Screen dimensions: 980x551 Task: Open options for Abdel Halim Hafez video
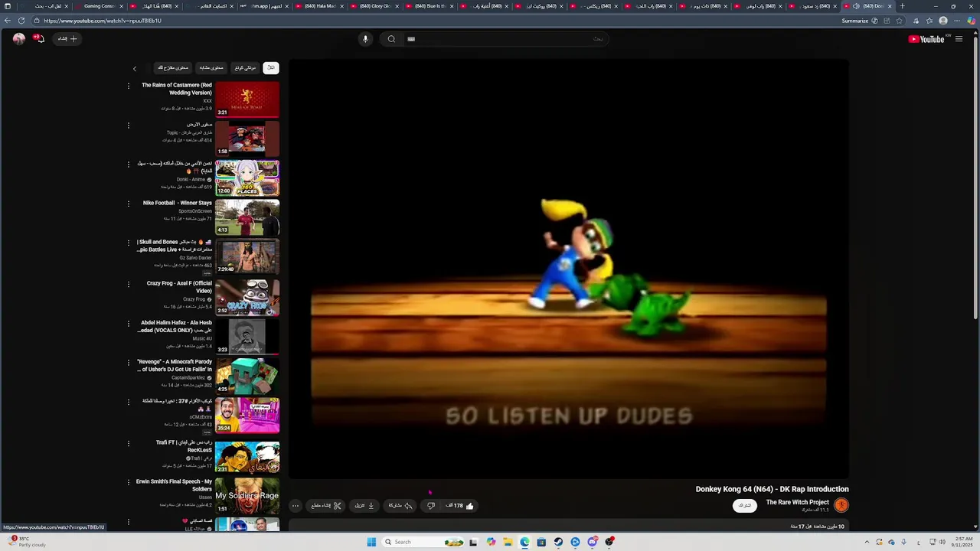click(x=129, y=323)
